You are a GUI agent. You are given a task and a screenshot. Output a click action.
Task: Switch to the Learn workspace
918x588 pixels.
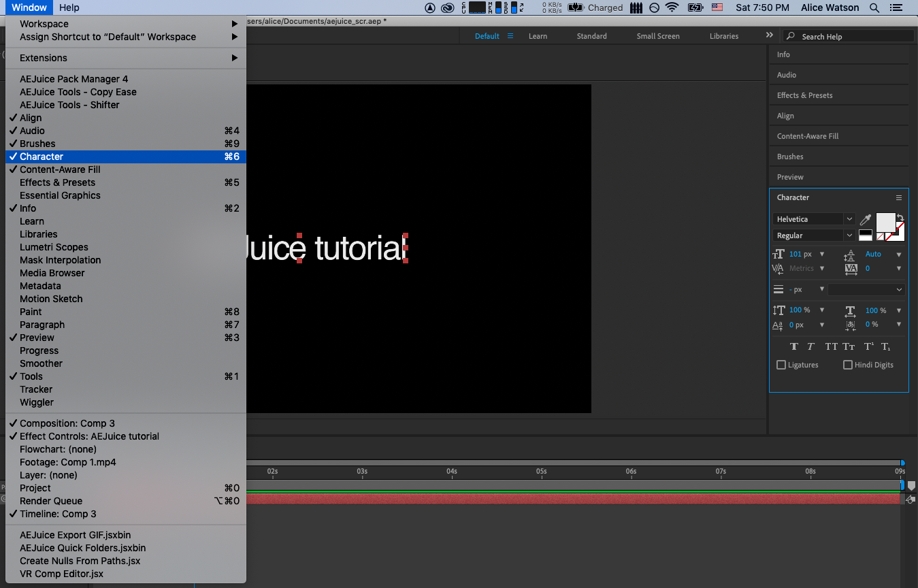pyautogui.click(x=538, y=36)
